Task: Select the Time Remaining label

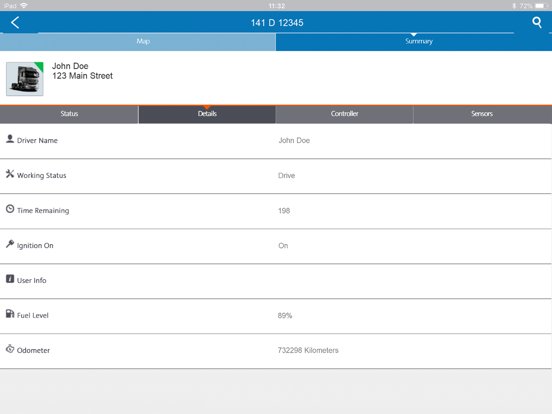Action: [43, 211]
